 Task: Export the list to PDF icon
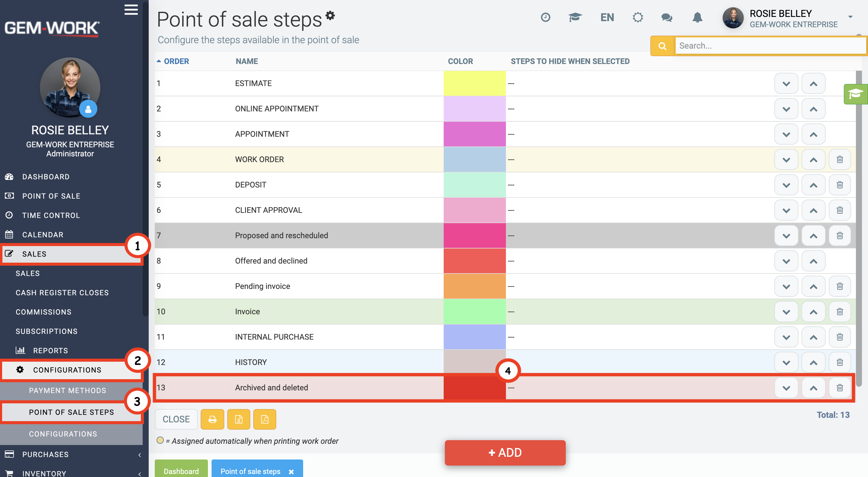pyautogui.click(x=264, y=419)
